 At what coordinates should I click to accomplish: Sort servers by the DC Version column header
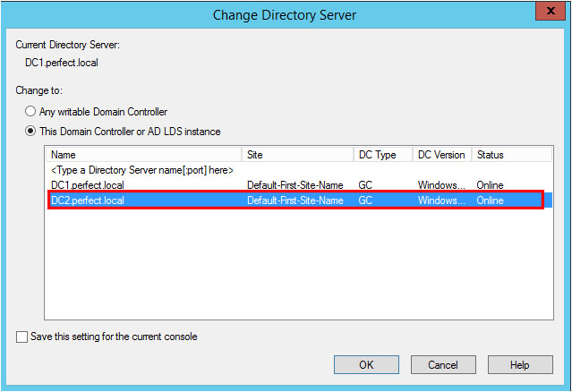coord(442,155)
